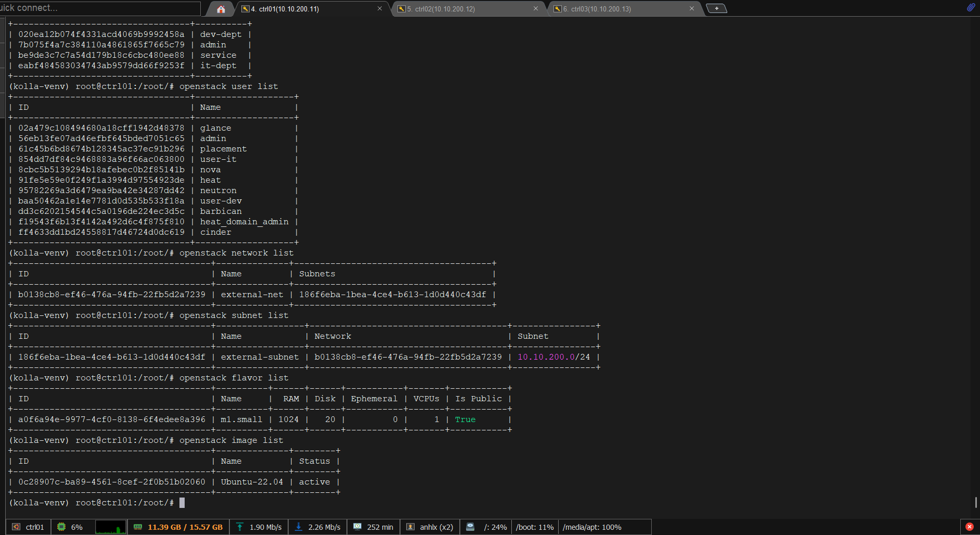The height and width of the screenshot is (535, 980).
Task: Click the disk drive icon
Action: (470, 527)
